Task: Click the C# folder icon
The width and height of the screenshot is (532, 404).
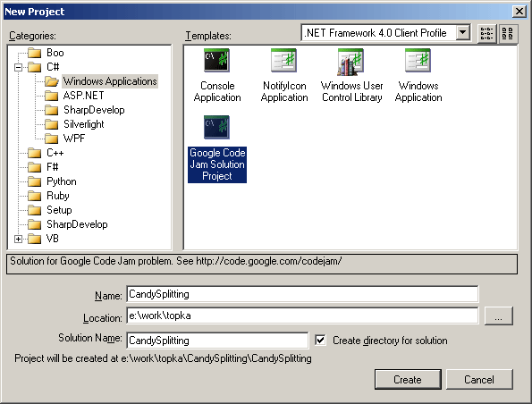Action: pos(35,67)
